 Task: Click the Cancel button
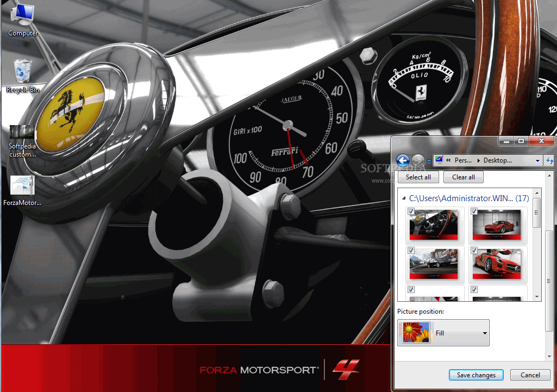[x=530, y=375]
